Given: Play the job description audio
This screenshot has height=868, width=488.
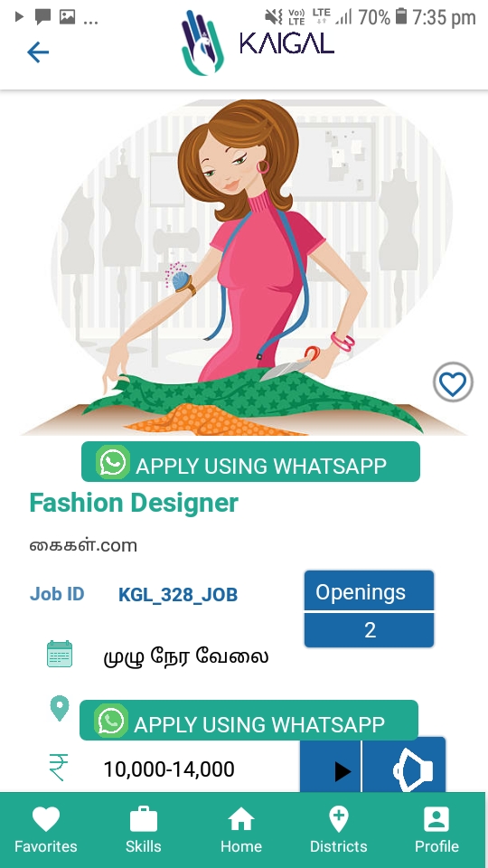Looking at the screenshot, I should click(331, 768).
